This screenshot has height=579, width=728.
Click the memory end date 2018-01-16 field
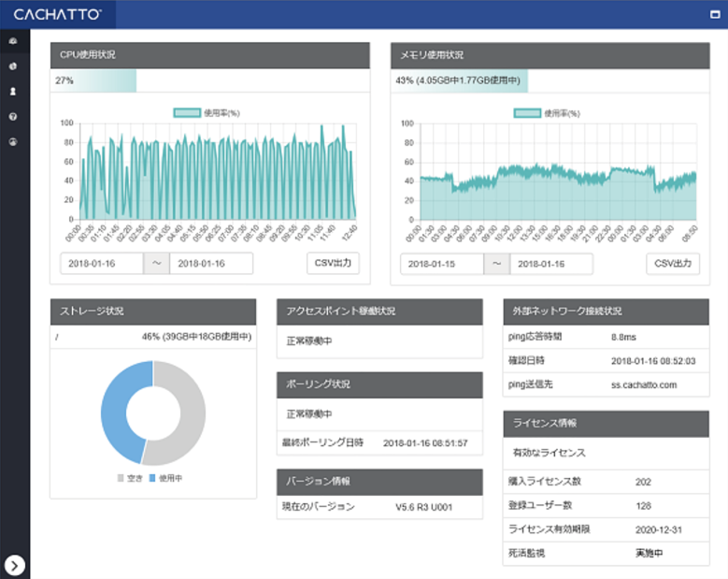(551, 264)
